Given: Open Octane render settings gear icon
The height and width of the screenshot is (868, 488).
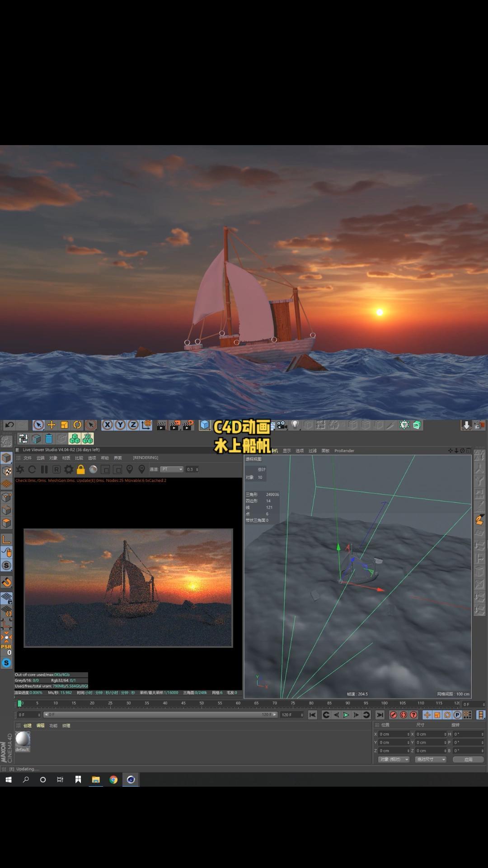Looking at the screenshot, I should [x=69, y=469].
